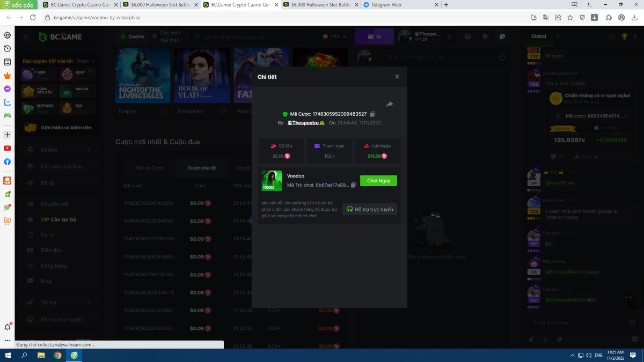Select the Tất cả Cược tab
The width and height of the screenshot is (644, 362).
tap(150, 168)
